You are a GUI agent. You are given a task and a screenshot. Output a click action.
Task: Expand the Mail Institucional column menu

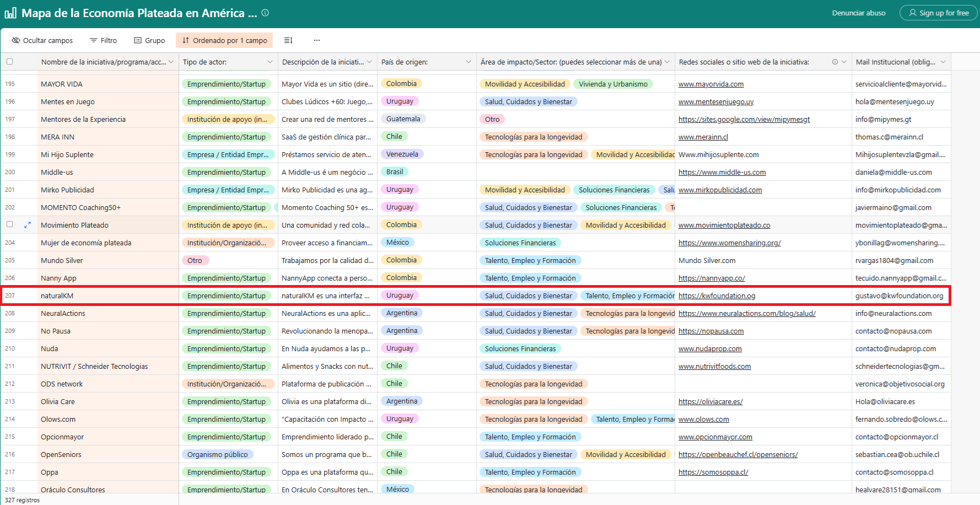tap(943, 62)
